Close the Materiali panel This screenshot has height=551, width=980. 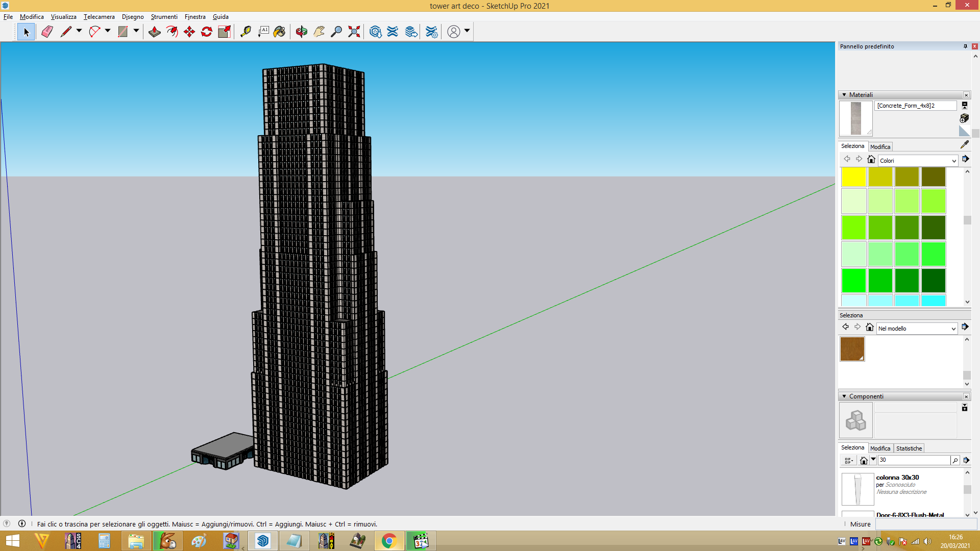[x=966, y=95]
